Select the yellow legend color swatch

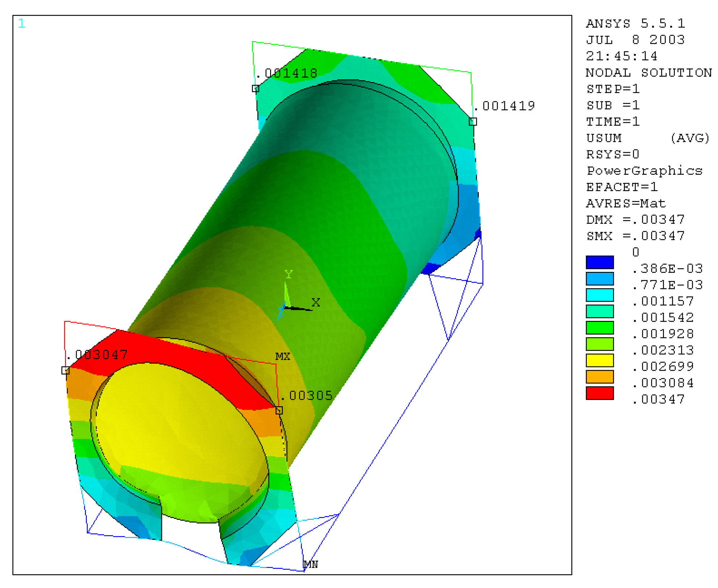[x=599, y=360]
